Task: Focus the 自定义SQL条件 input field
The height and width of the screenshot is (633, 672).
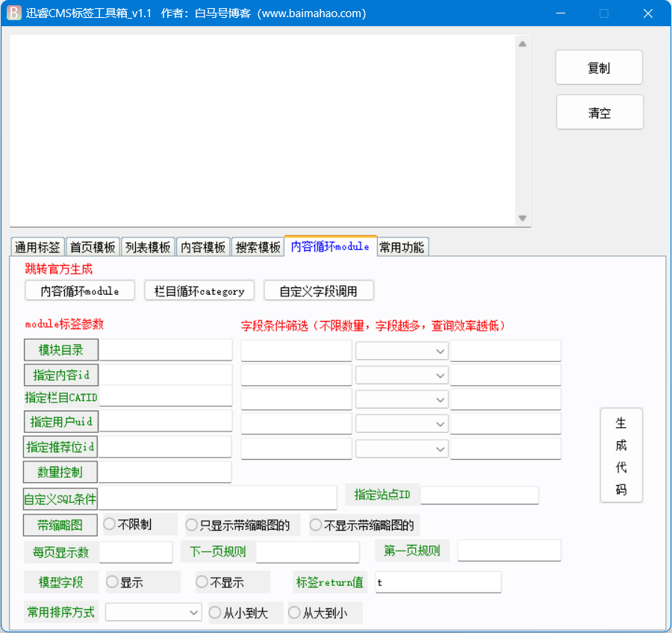Action: coord(218,497)
